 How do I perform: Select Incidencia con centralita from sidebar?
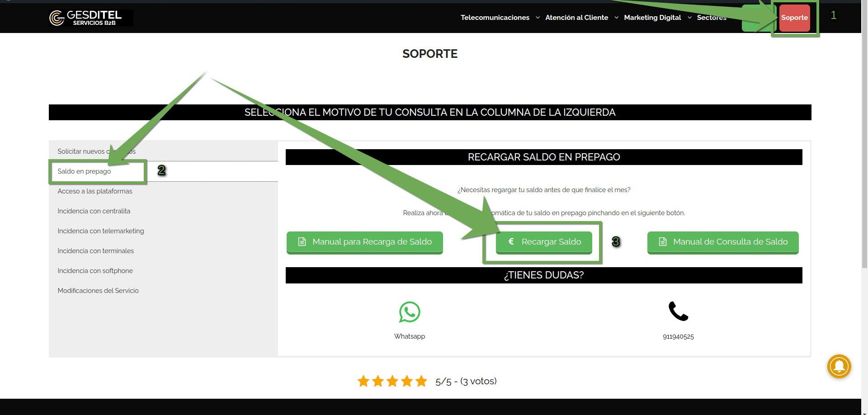tap(94, 211)
